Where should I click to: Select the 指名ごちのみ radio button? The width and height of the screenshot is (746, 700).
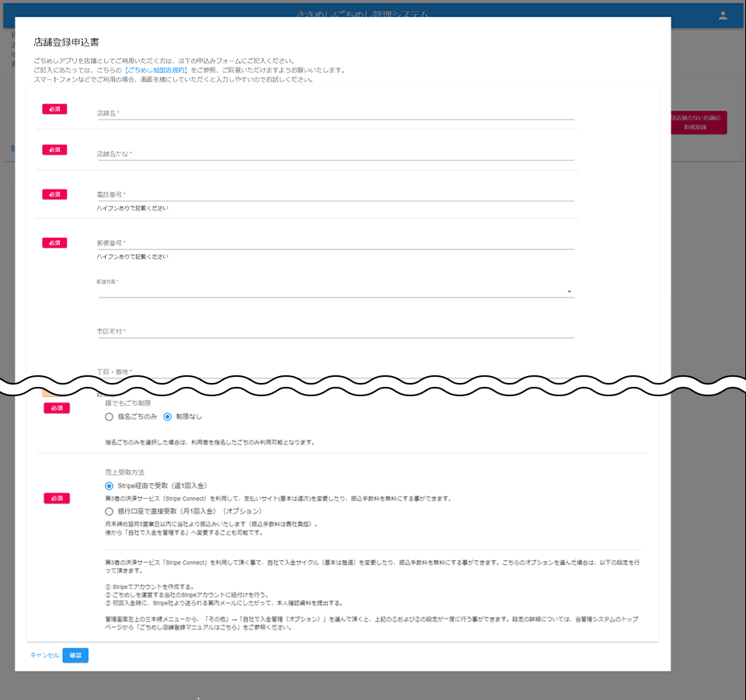pos(109,417)
